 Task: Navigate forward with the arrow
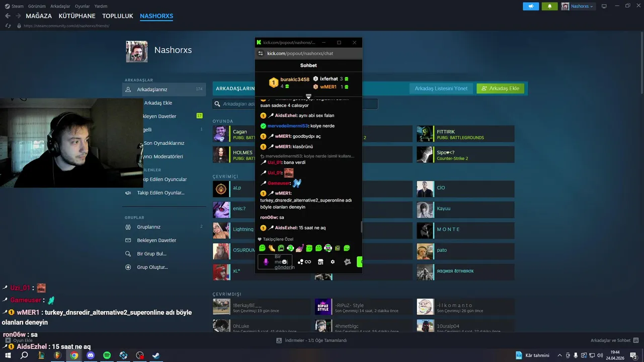pyautogui.click(x=18, y=16)
